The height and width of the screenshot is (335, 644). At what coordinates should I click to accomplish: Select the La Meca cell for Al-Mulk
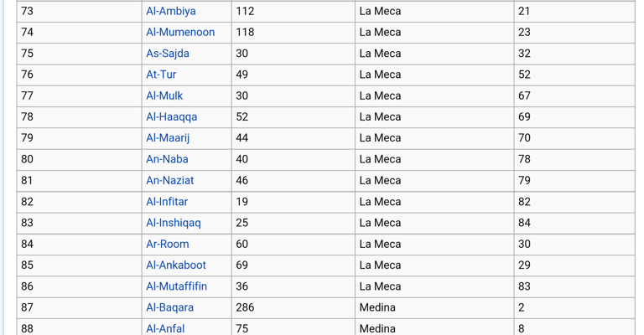pos(434,95)
